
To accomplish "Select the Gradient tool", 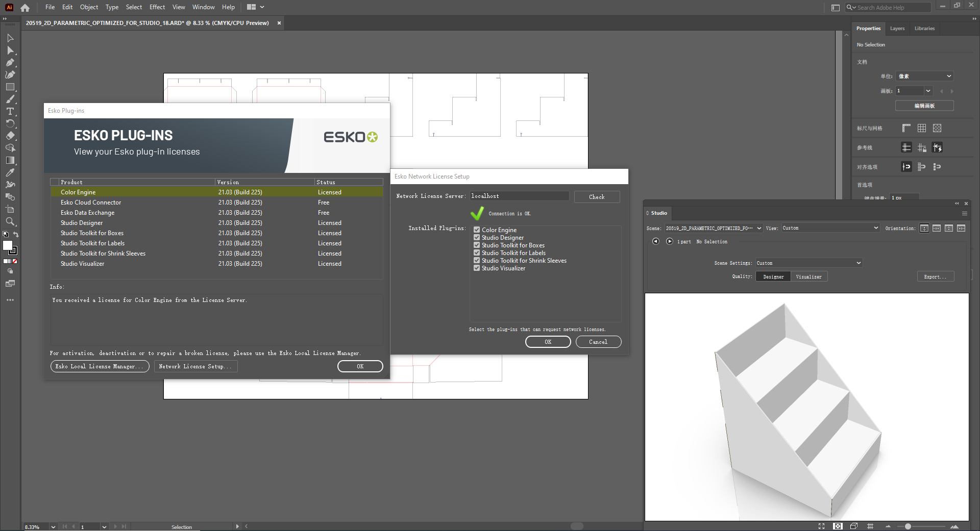I will [10, 161].
